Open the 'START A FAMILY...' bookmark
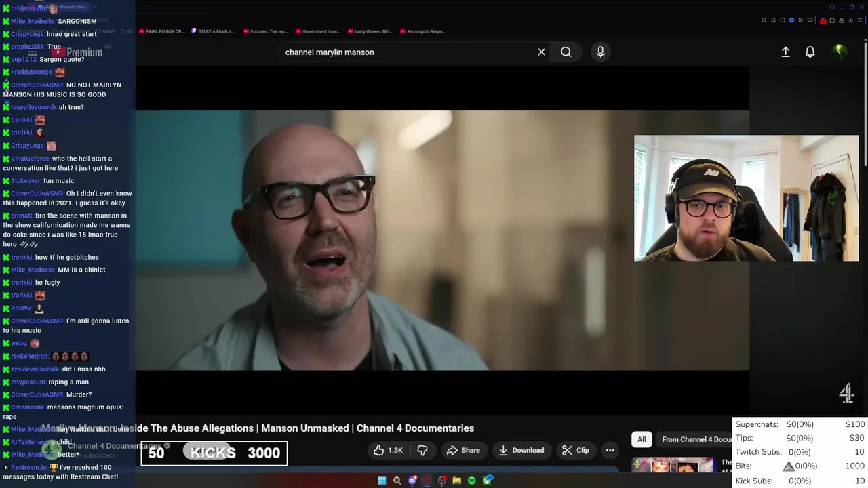The height and width of the screenshot is (488, 868). [x=213, y=31]
